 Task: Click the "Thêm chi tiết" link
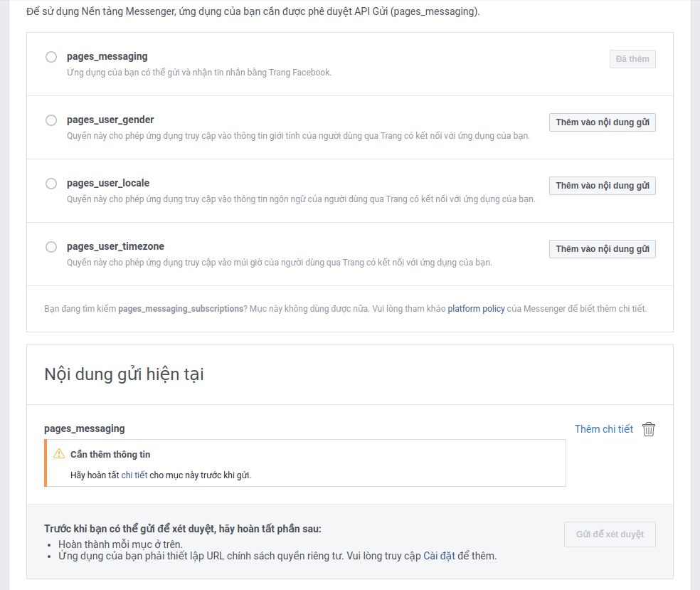[603, 429]
